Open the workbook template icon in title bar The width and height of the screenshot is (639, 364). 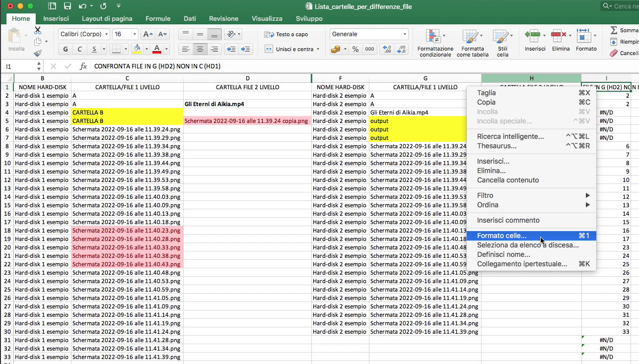(x=52, y=6)
